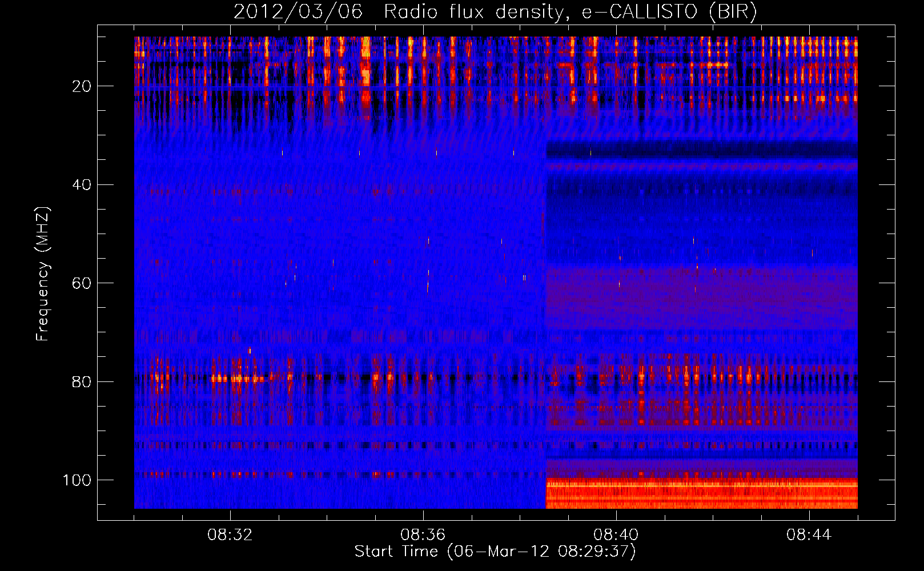Click the 60 MHz frequency tick label
Image resolution: width=924 pixels, height=571 pixels.
coord(82,283)
